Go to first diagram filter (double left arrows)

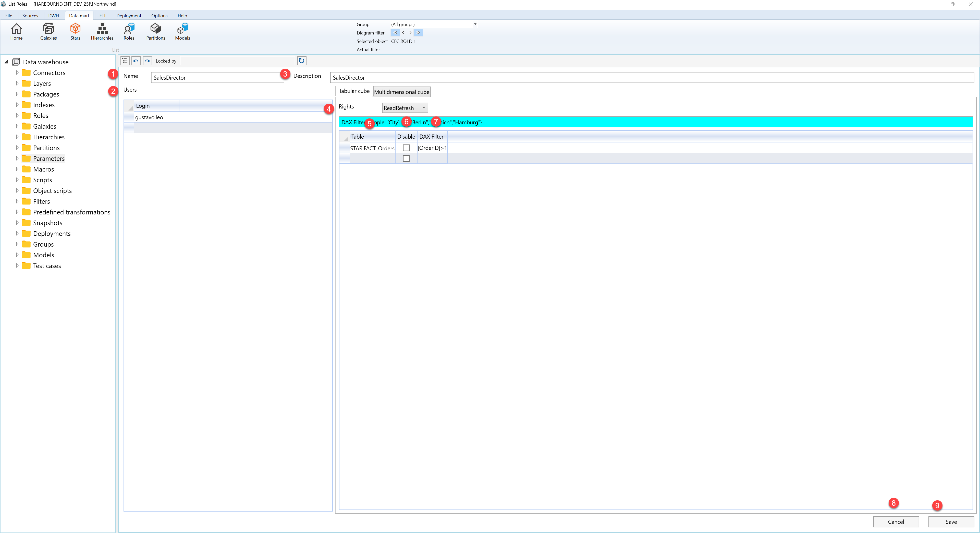point(395,33)
